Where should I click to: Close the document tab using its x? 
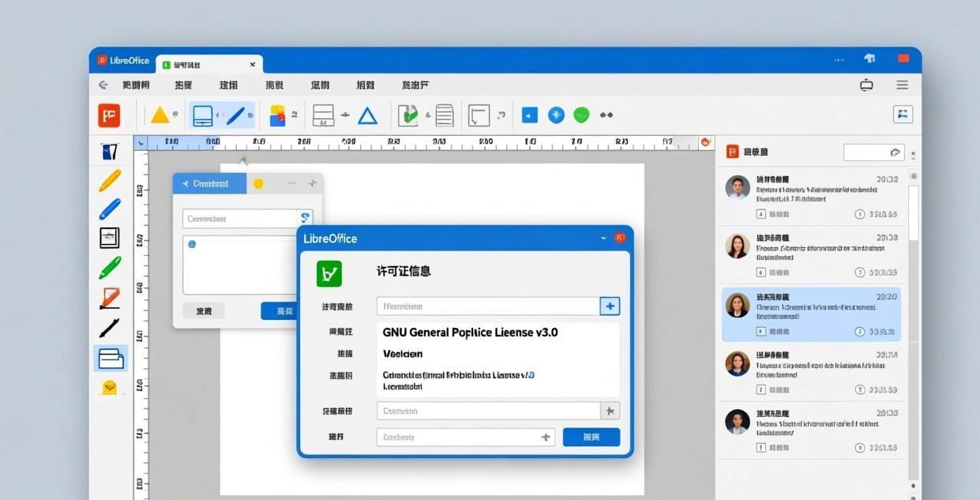(253, 65)
